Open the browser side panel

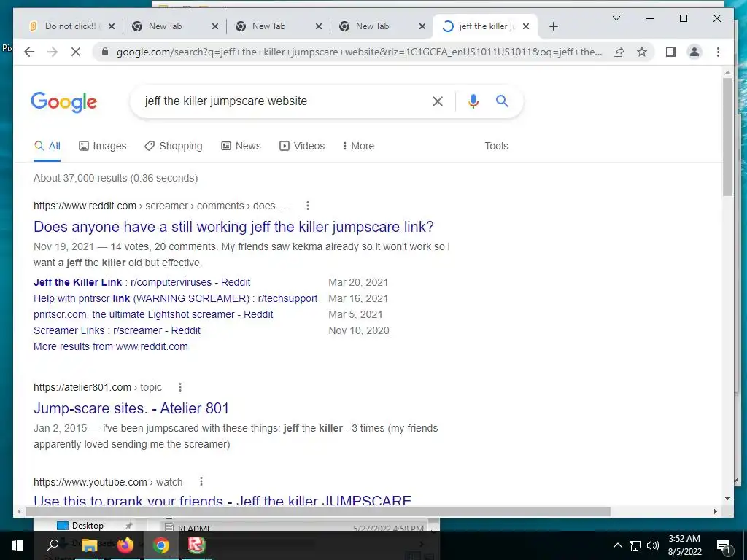pos(671,52)
